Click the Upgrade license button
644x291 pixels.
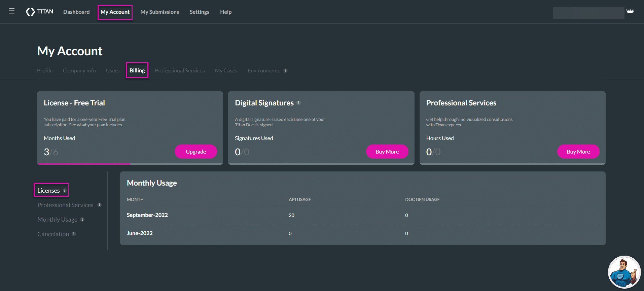click(195, 152)
